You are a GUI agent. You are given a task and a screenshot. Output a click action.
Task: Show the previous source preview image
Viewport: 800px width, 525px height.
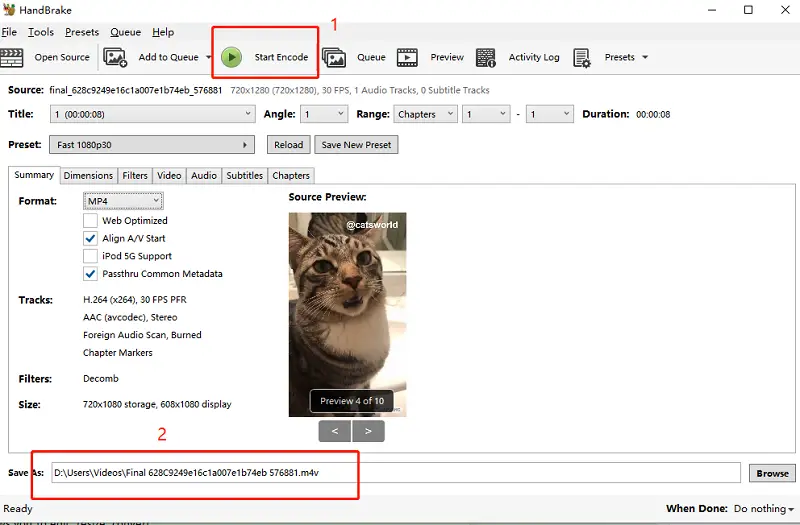[x=335, y=431]
